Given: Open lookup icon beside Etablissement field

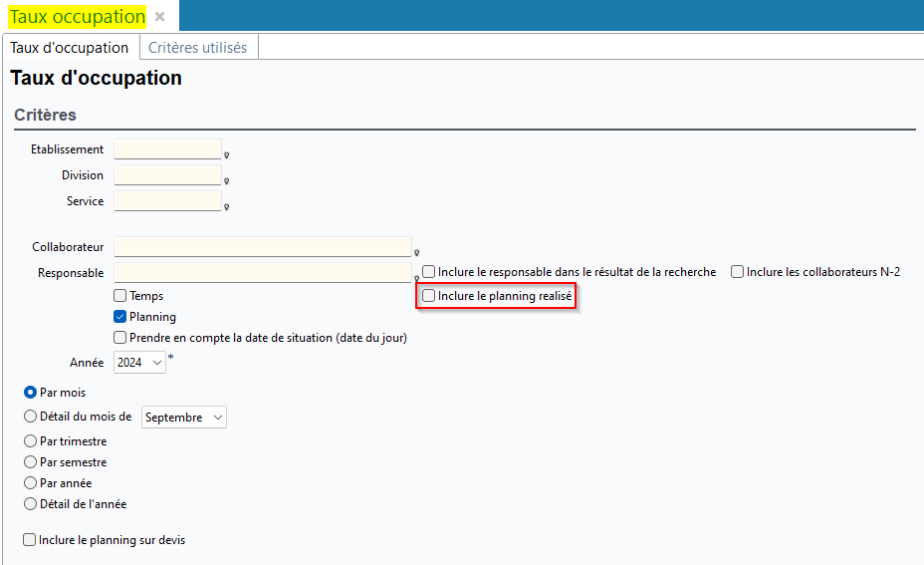Looking at the screenshot, I should pos(226,155).
